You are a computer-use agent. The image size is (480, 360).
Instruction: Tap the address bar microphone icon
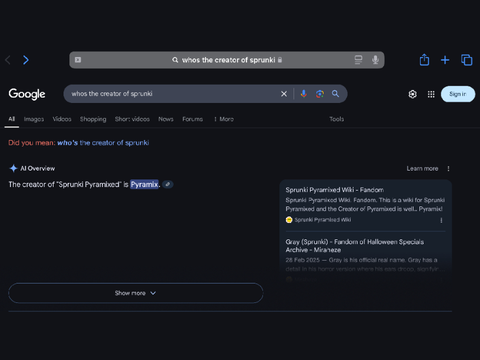tap(375, 60)
